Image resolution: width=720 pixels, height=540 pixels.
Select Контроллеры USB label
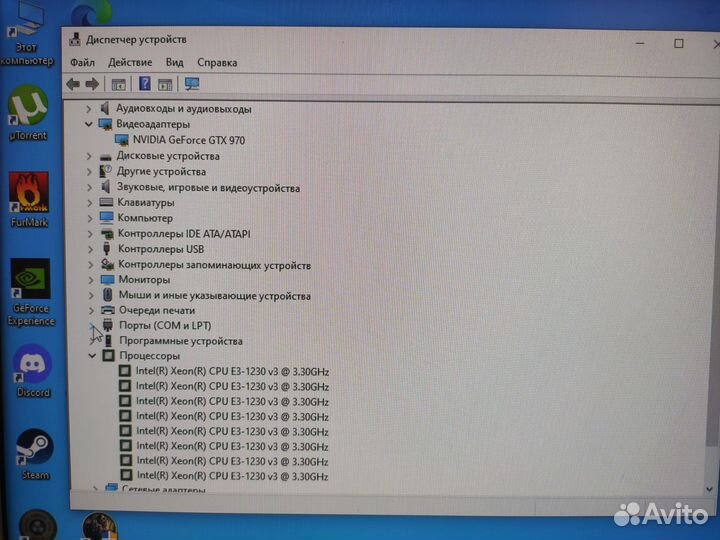(161, 249)
